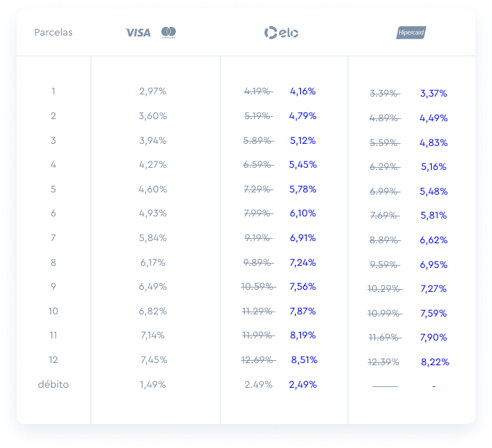
Task: Click the crossed-out 12.69% Elo rate
Action: [x=258, y=359]
